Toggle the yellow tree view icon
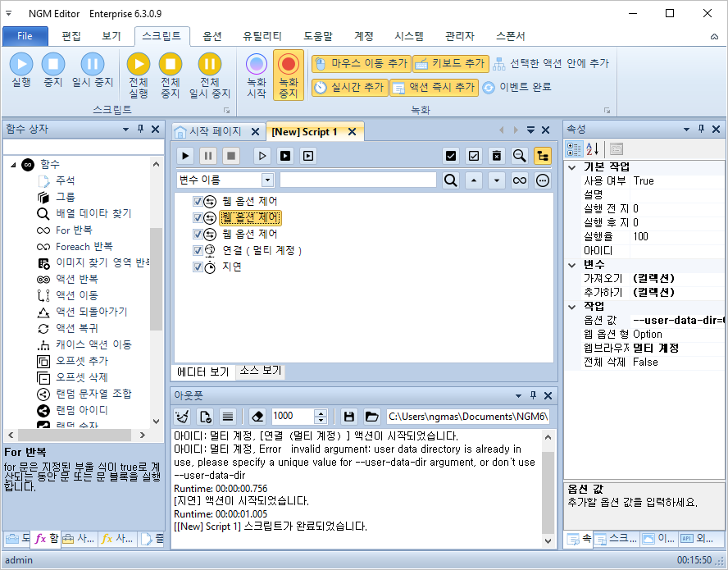The width and height of the screenshot is (728, 570). (542, 156)
